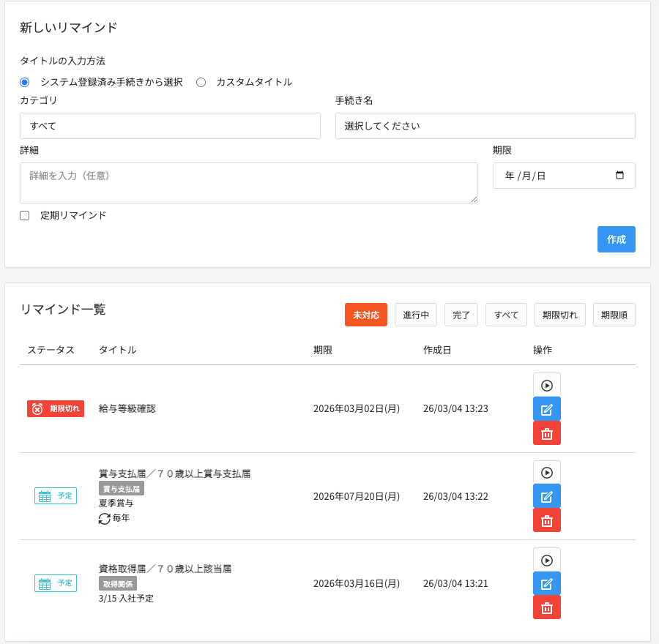Edit the 資格取得届 reminder
Image resolution: width=659 pixels, height=644 pixels.
click(x=546, y=583)
